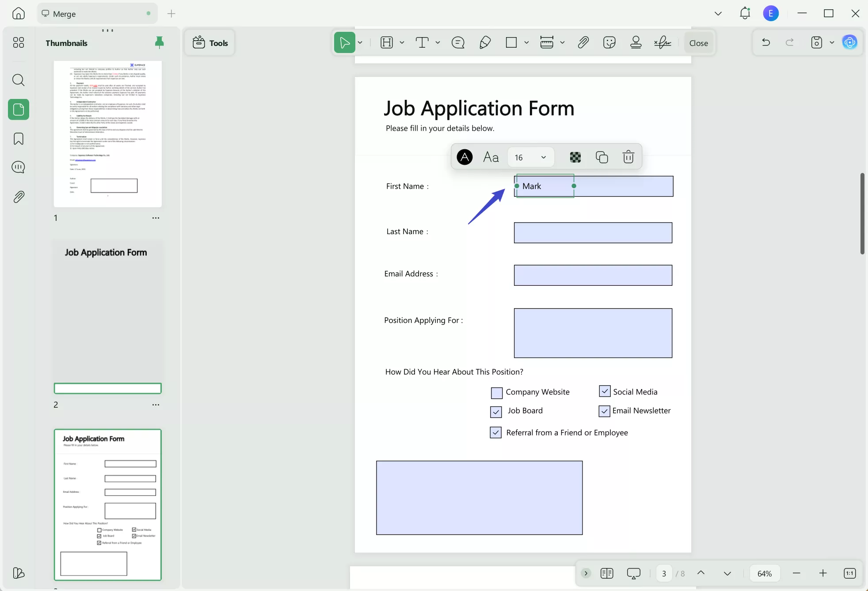This screenshot has width=868, height=591.
Task: Open the Bookmarks panel in sidebar
Action: (x=18, y=139)
